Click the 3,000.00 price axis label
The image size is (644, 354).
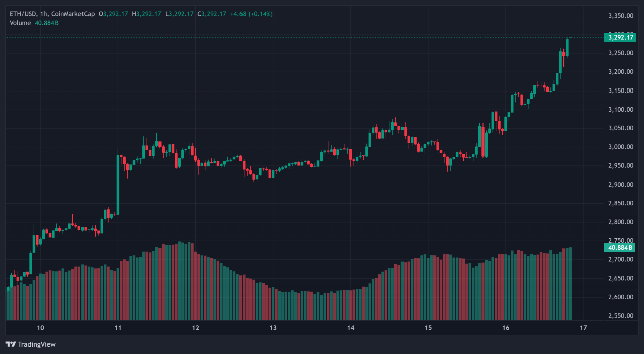point(620,147)
